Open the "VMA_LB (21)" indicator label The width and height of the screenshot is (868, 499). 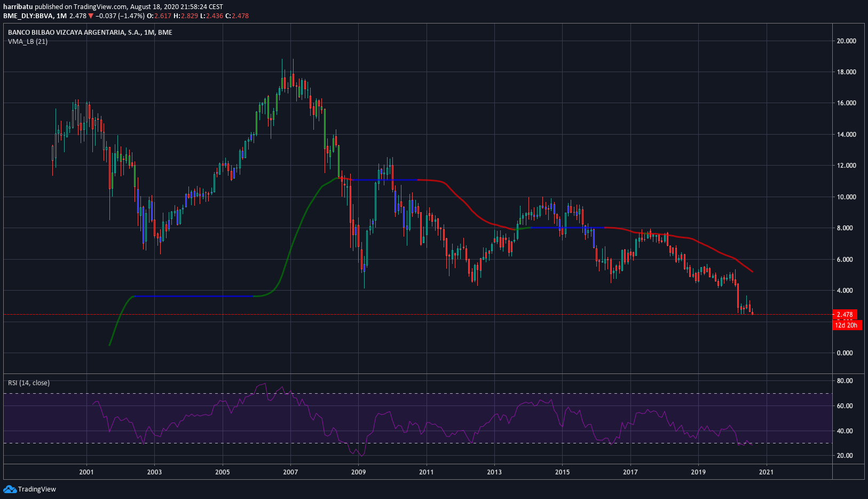click(x=28, y=42)
